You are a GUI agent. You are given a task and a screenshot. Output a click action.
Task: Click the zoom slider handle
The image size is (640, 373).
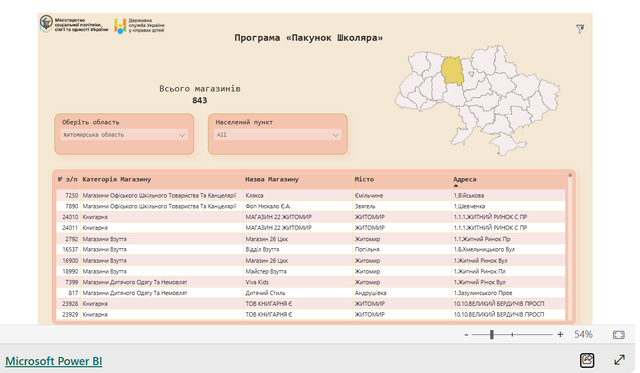pos(492,335)
